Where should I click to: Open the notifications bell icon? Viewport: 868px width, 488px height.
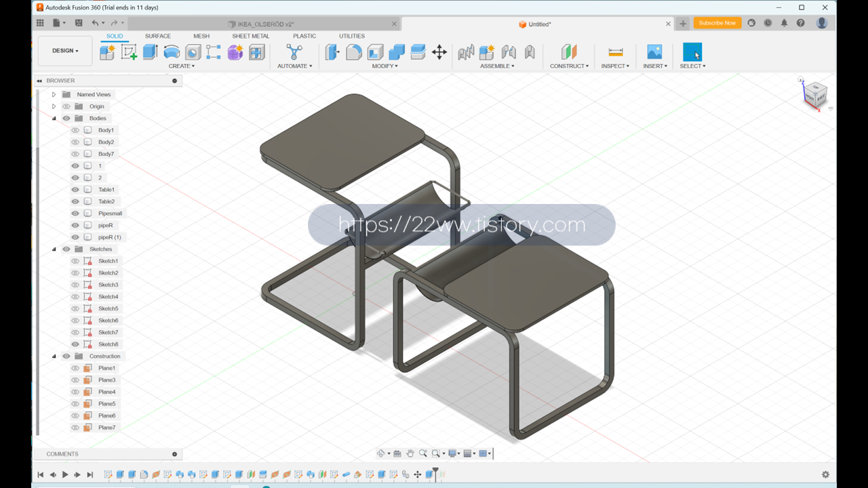tap(784, 23)
